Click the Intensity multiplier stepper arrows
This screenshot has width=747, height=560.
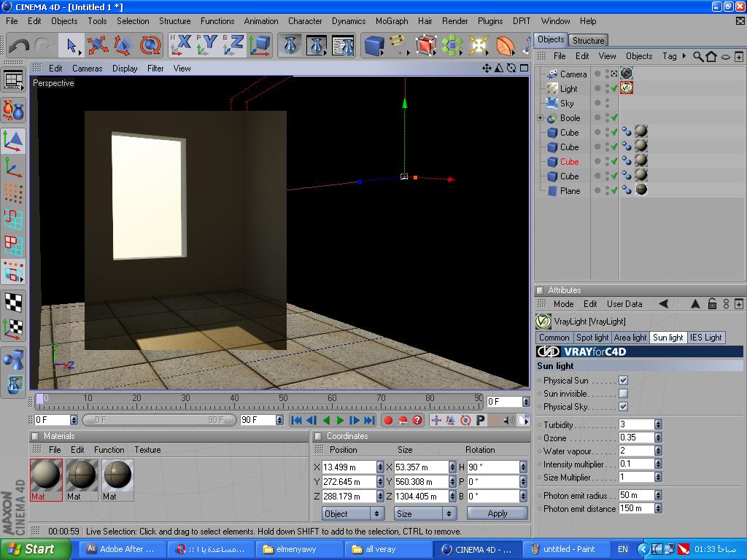(658, 464)
